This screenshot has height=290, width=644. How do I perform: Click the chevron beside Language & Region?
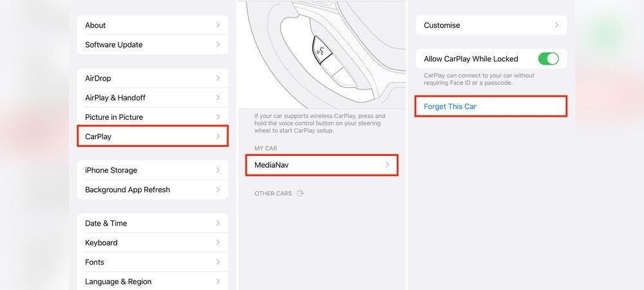click(x=218, y=282)
